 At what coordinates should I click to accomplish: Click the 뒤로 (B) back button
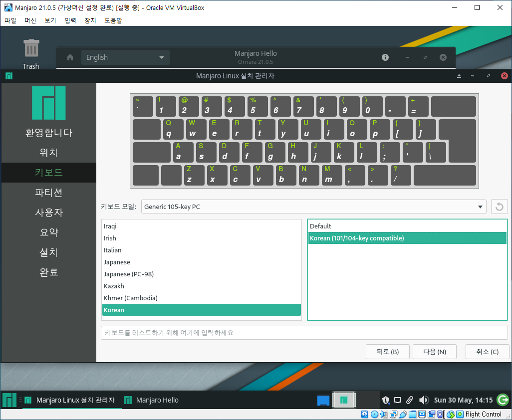[388, 352]
